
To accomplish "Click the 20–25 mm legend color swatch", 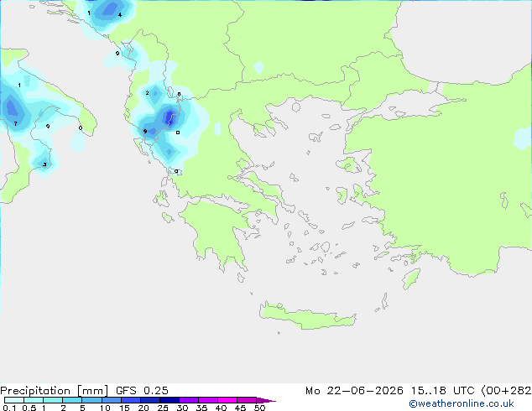I will [149, 400].
